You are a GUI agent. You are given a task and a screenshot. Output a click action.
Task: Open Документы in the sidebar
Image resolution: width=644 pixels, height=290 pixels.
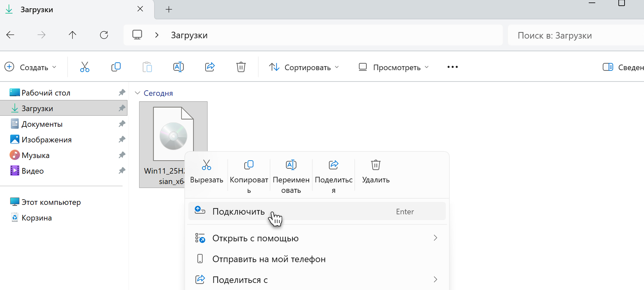(x=42, y=124)
